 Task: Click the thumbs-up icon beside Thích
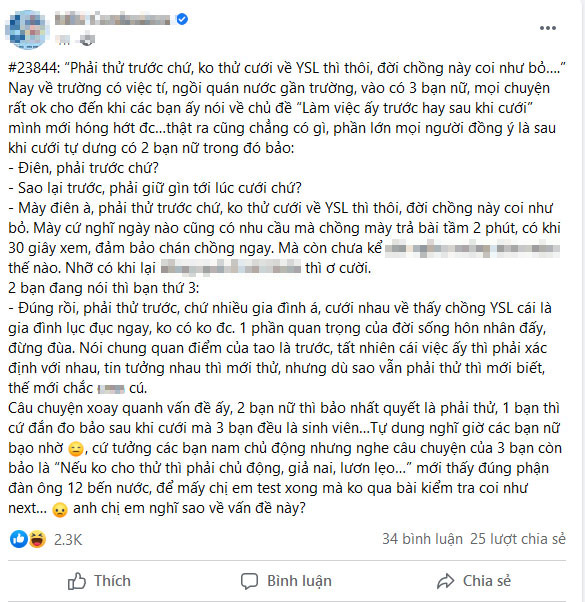[x=77, y=581]
